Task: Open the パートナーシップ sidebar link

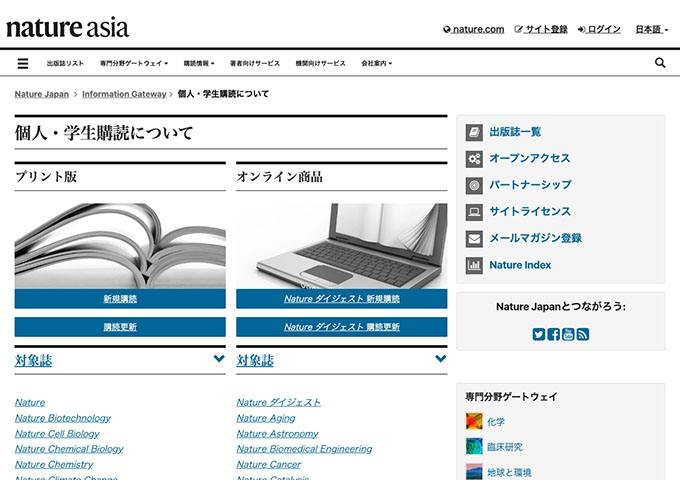Action: point(530,185)
